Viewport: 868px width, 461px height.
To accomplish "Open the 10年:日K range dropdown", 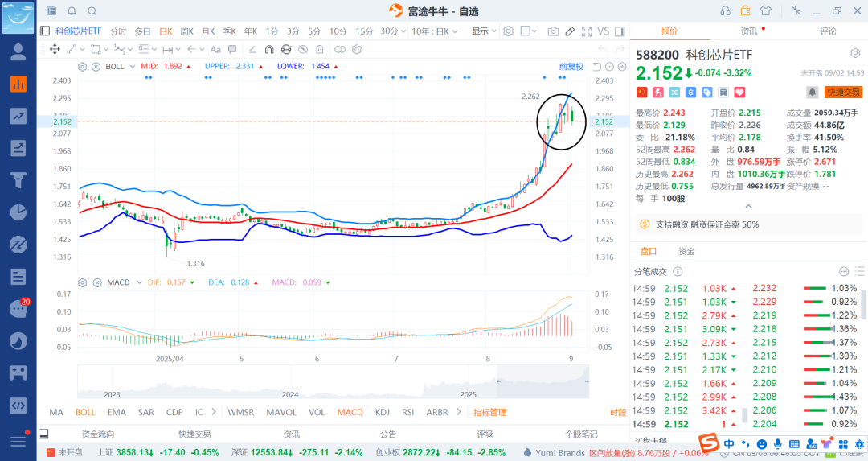I will click(435, 31).
